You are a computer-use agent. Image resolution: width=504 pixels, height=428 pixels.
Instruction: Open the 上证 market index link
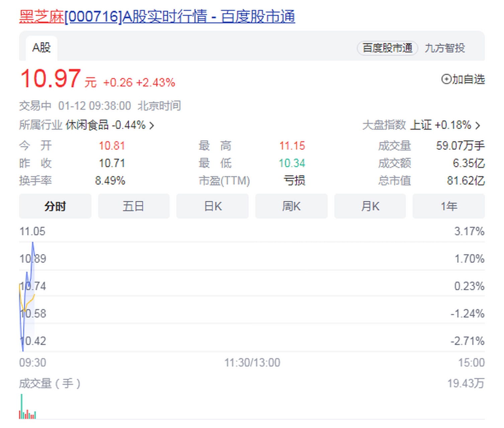click(421, 125)
